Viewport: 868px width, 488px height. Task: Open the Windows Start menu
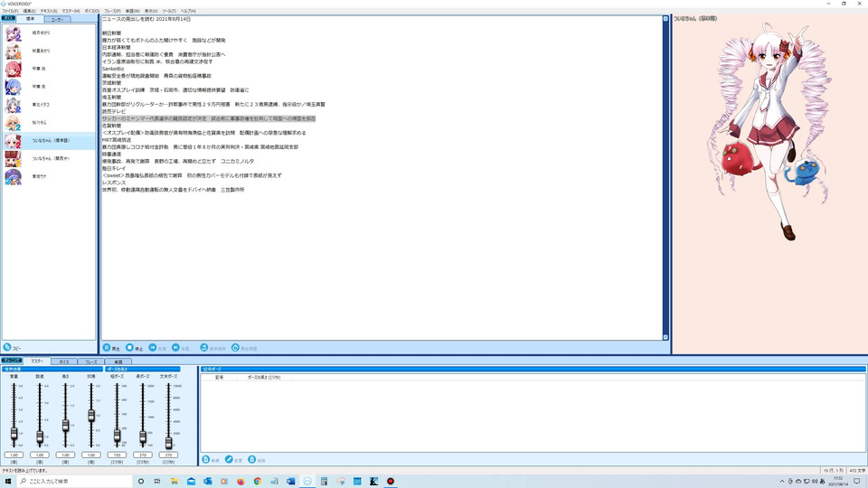point(8,482)
